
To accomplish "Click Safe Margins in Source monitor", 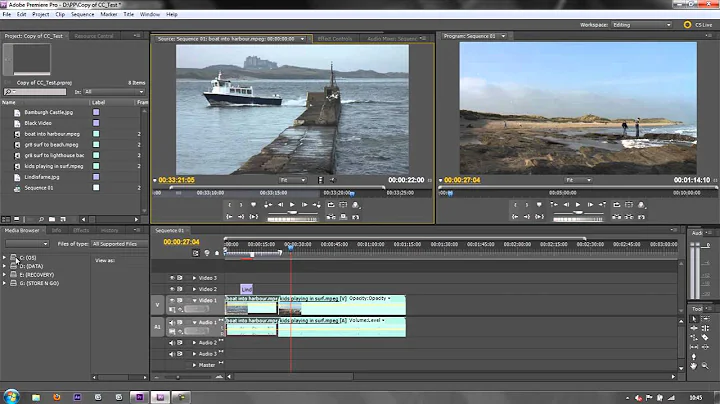I will (343, 205).
